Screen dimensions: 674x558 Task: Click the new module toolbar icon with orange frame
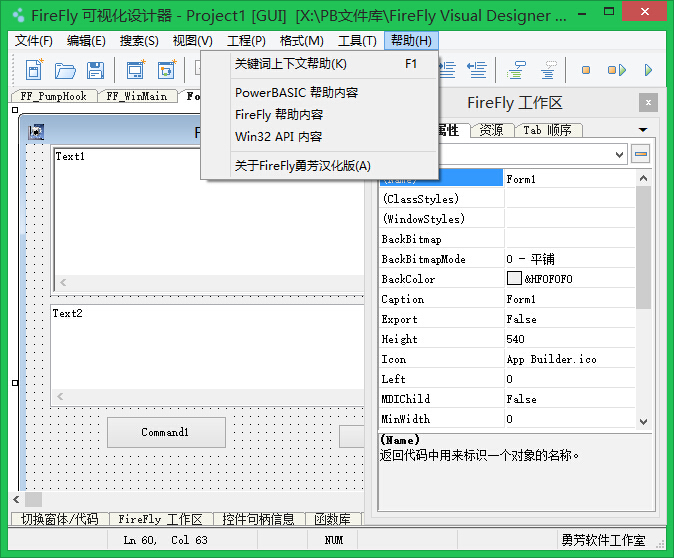coord(167,70)
